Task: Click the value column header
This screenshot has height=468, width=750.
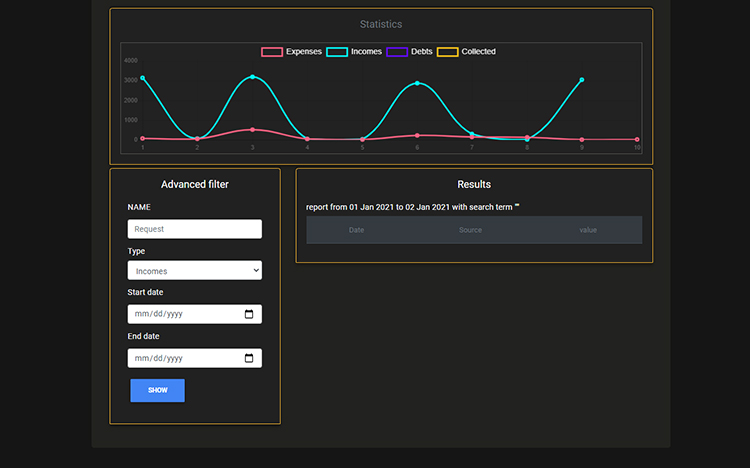Action: click(587, 230)
